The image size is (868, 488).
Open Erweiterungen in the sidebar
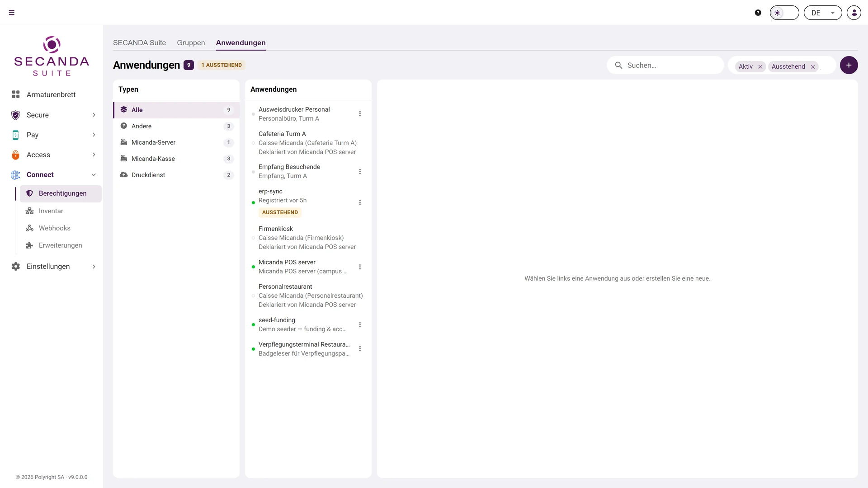(x=61, y=245)
